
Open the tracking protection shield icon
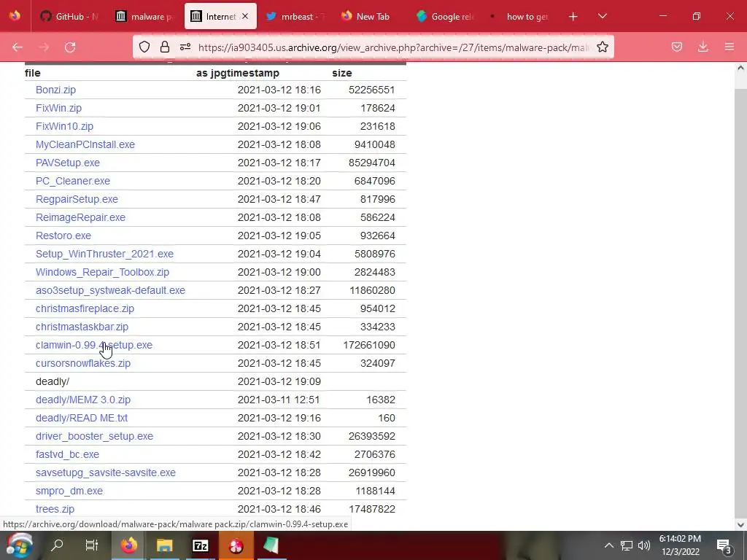(144, 47)
